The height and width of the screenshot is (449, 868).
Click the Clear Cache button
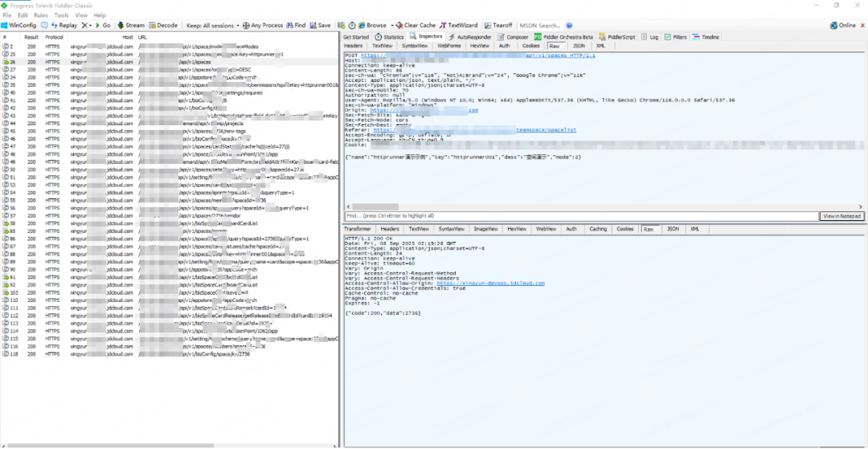point(416,26)
